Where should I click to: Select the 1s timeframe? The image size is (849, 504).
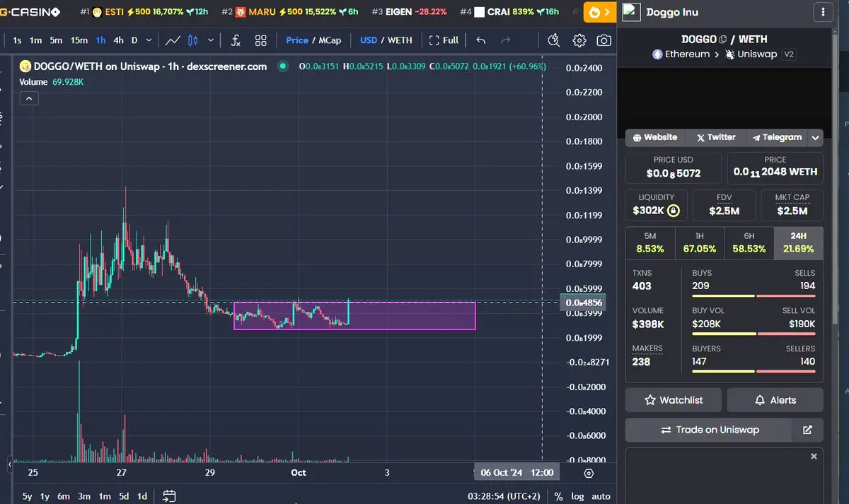coord(17,40)
